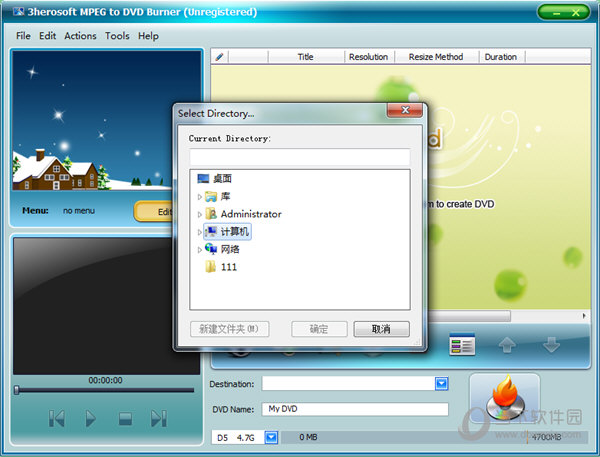The image size is (600, 457).
Task: Open the Help menu
Action: (x=148, y=36)
